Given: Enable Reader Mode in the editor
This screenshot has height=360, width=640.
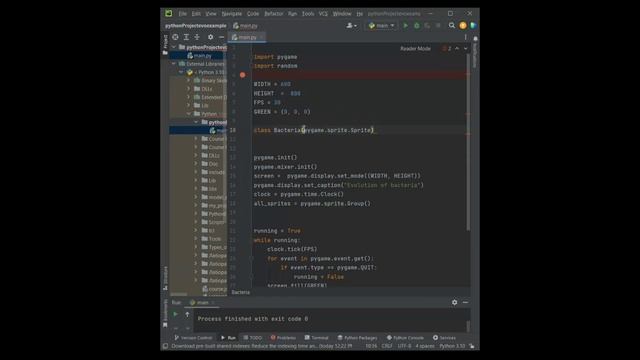Looking at the screenshot, I should 415,49.
